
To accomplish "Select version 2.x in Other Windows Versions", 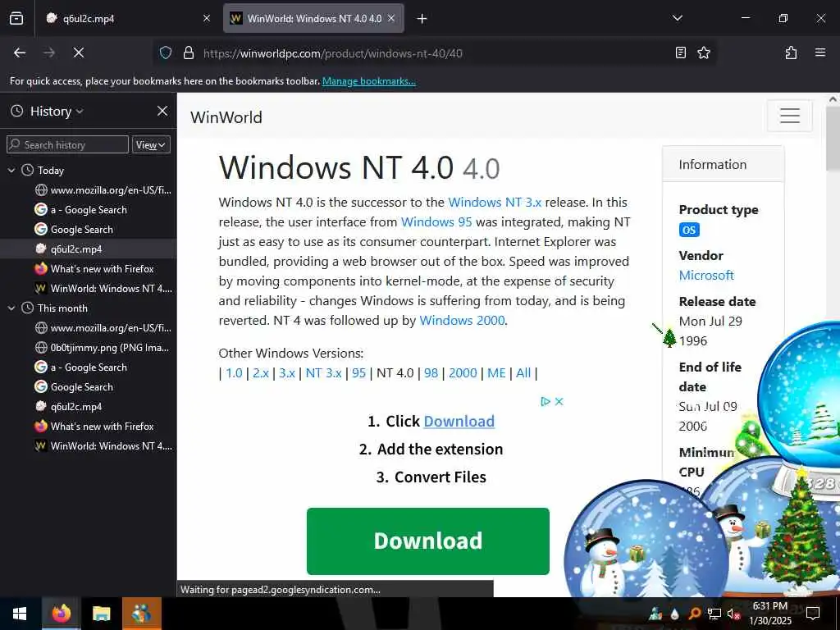I will tap(260, 373).
